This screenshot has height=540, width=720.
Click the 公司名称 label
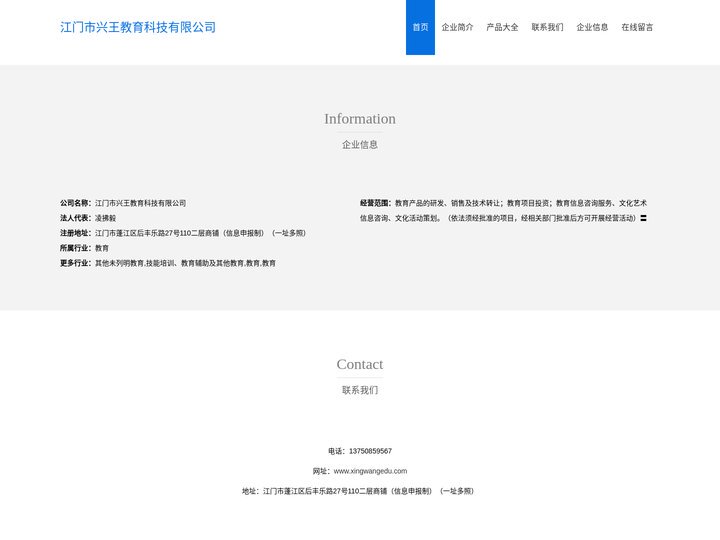click(76, 203)
